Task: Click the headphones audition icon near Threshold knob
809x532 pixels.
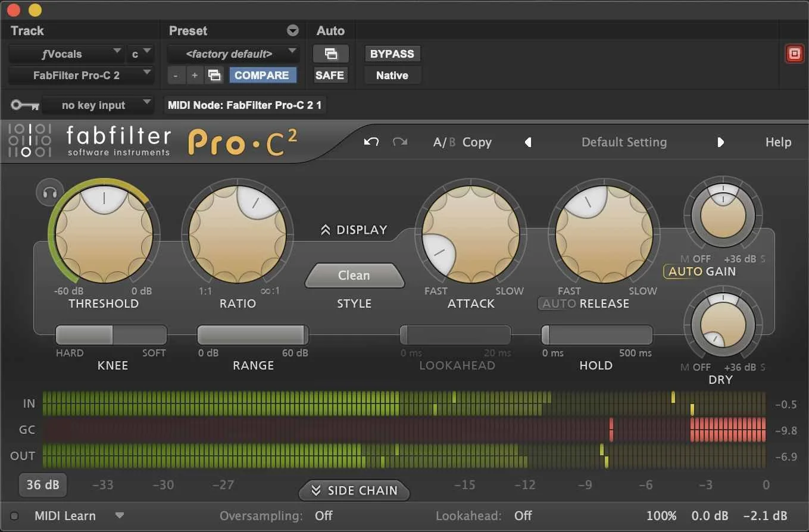Action: (49, 192)
